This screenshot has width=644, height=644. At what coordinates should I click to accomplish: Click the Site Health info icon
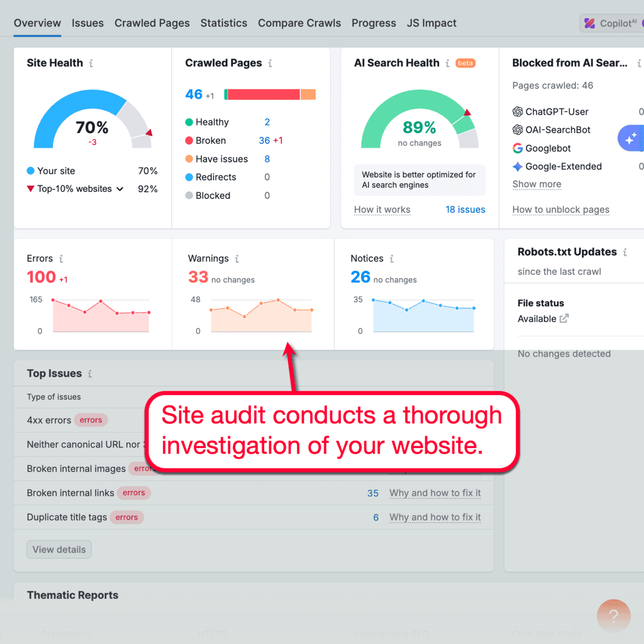tap(92, 63)
